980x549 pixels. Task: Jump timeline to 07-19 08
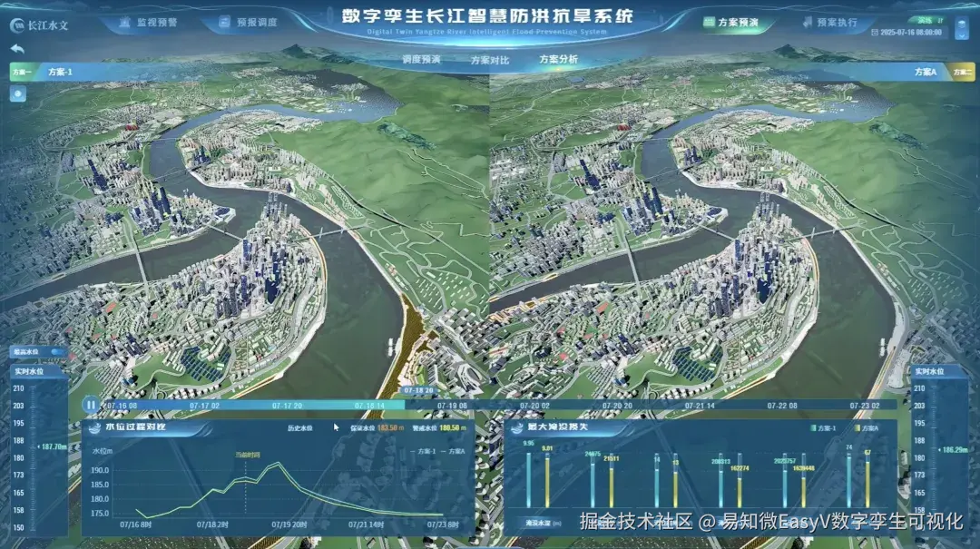[452, 406]
